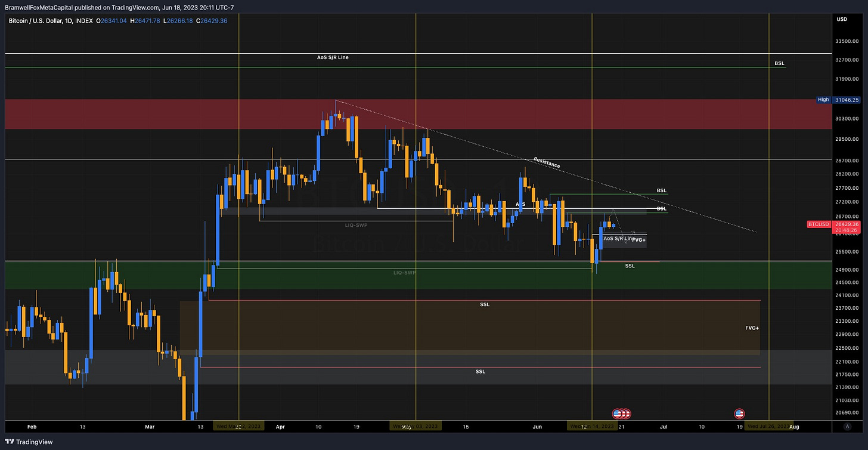Click the 'Jul' label on the time axis
Screen dimensions: 868x450
click(x=663, y=427)
